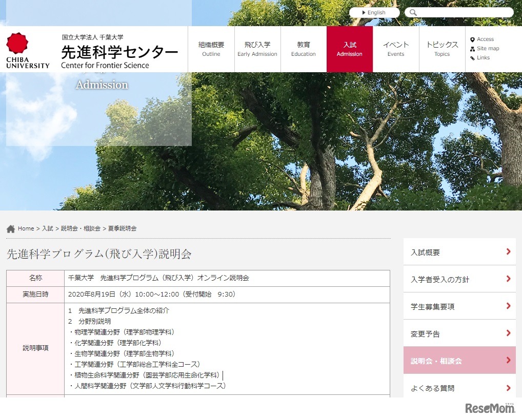The height and width of the screenshot is (420, 522).
Task: Click the triangle icon beside English
Action: 365,12
